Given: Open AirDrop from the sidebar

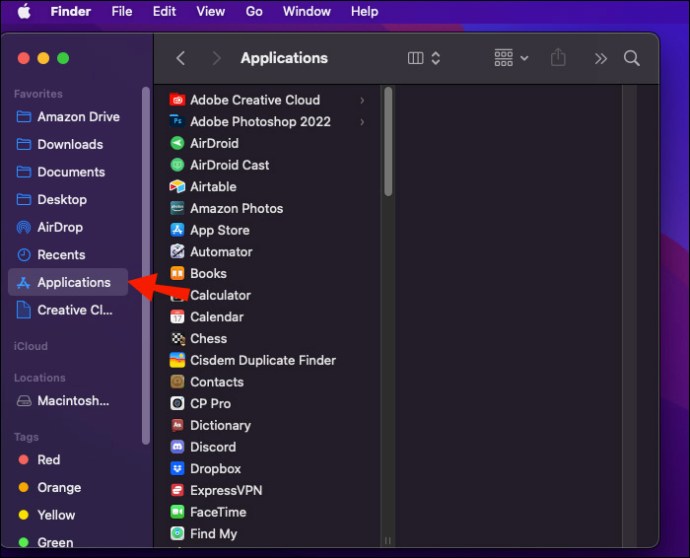Looking at the screenshot, I should click(68, 228).
